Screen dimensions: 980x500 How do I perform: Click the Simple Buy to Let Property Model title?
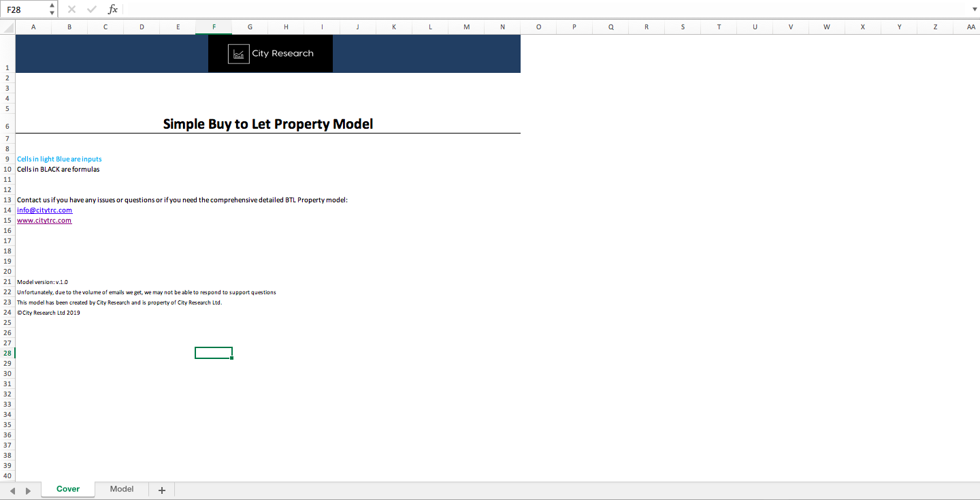(x=268, y=124)
